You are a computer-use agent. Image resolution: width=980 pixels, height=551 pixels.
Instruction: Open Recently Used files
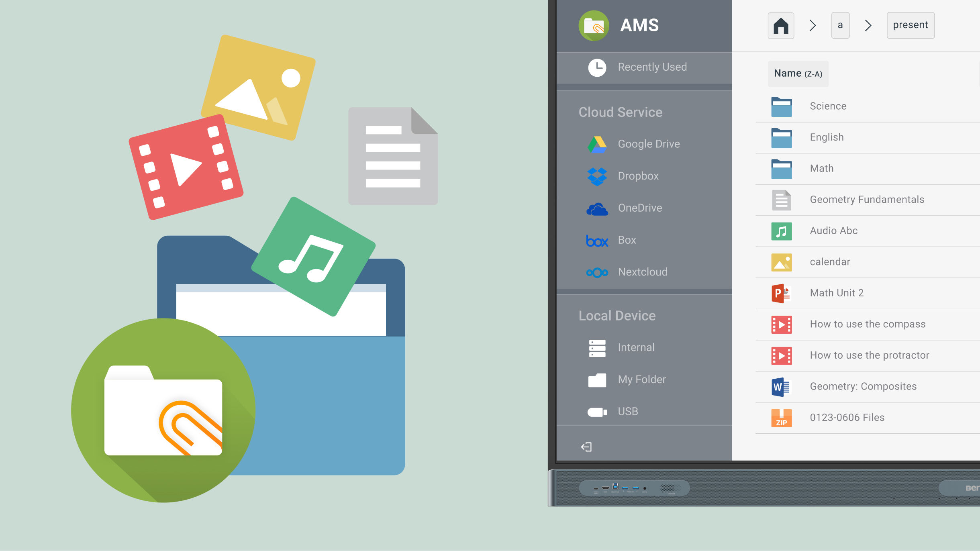point(651,67)
